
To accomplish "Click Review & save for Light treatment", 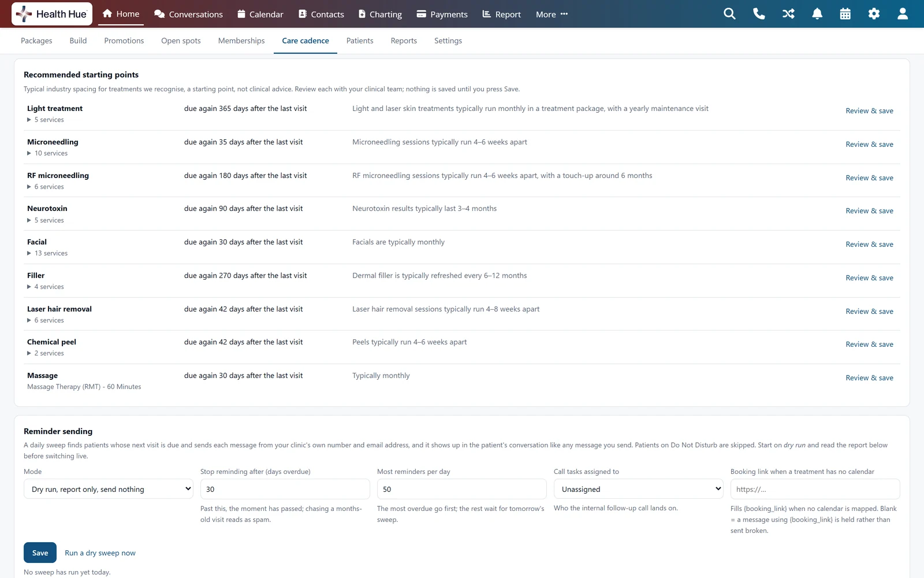I will pyautogui.click(x=869, y=111).
